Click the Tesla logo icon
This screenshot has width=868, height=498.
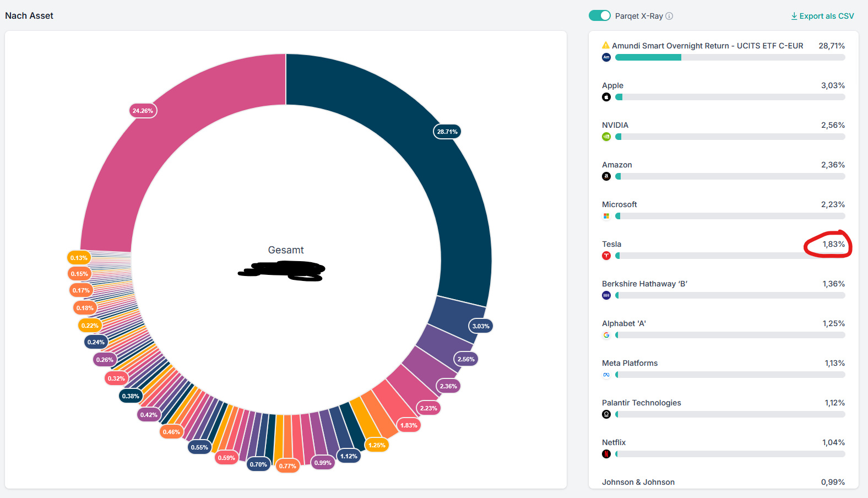(606, 256)
